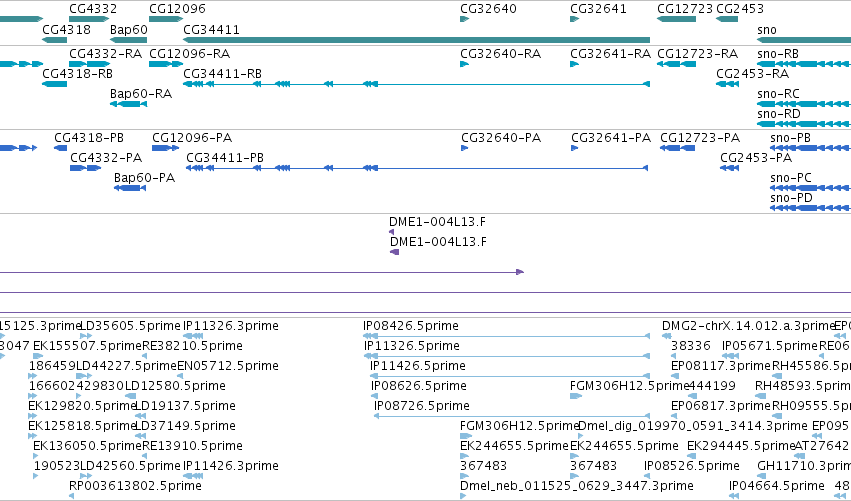851x501 pixels.
Task: Click the Bap60 gene label
Action: click(129, 29)
